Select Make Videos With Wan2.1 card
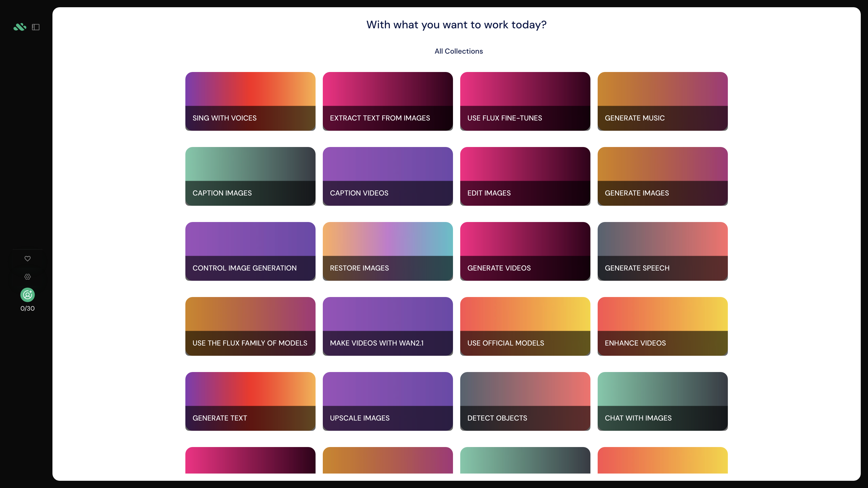 [388, 326]
